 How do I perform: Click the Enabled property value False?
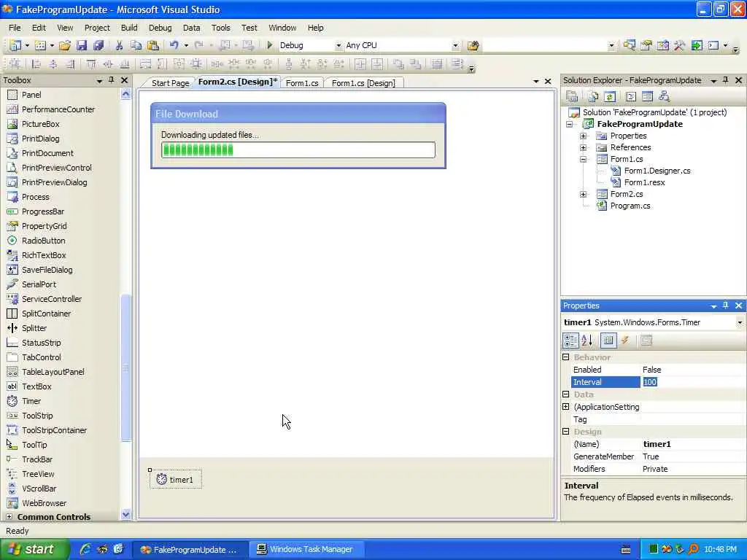point(693,370)
